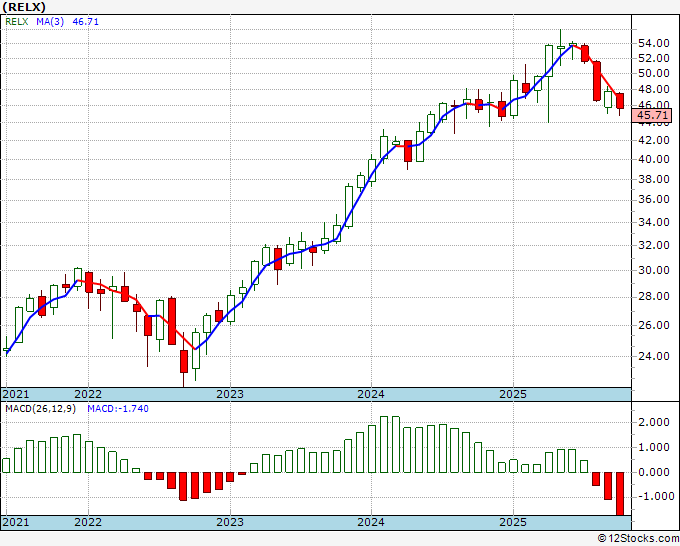
Task: Click the 32.00 price axis label
Action: (x=654, y=245)
